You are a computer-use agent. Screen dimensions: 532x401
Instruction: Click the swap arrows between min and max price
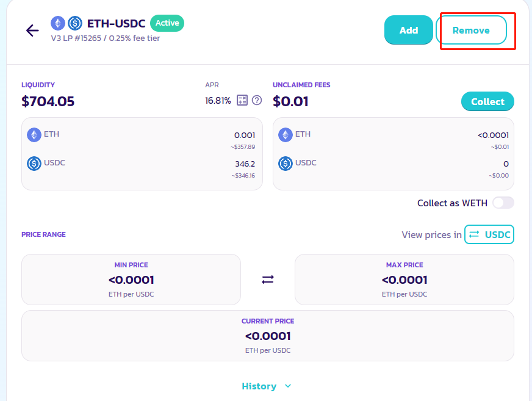point(268,280)
